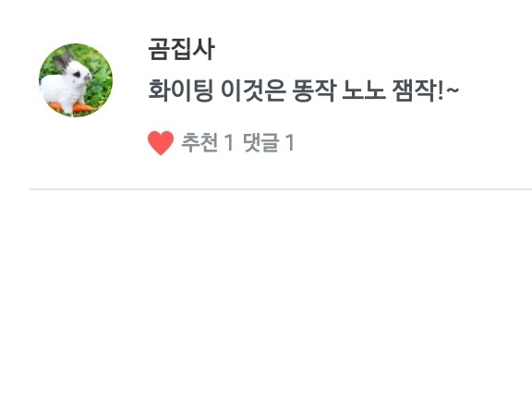This screenshot has height=399, width=532.
Task: Open 곰집사 user profile name
Action: (x=182, y=50)
